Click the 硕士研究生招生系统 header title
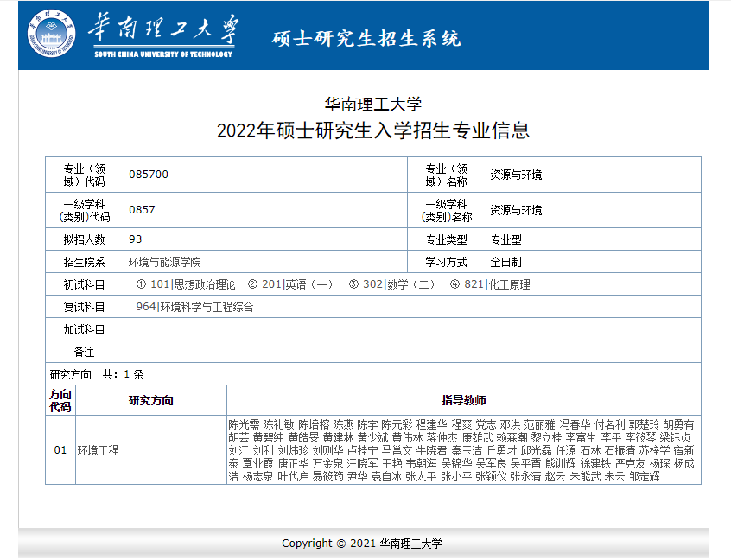Screen dimensions: 731x560 (x=366, y=39)
